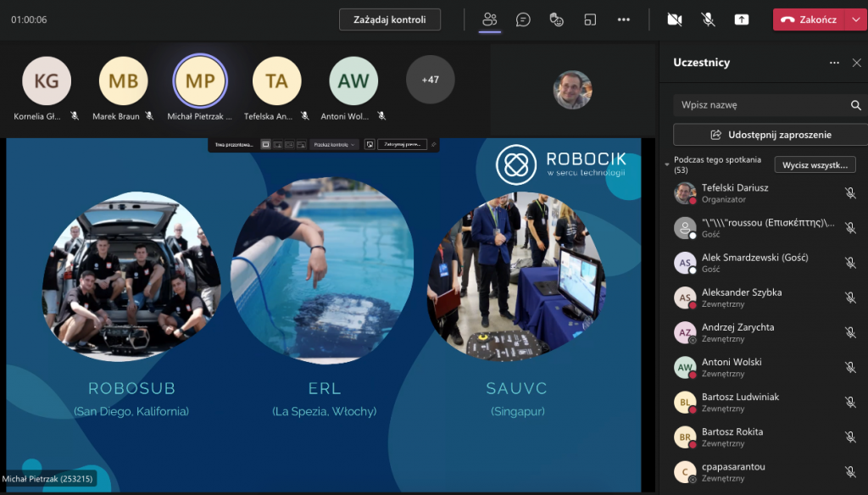Screen dimensions: 868x495
Task: Click Wycisz wszystk... button
Action: (x=815, y=165)
